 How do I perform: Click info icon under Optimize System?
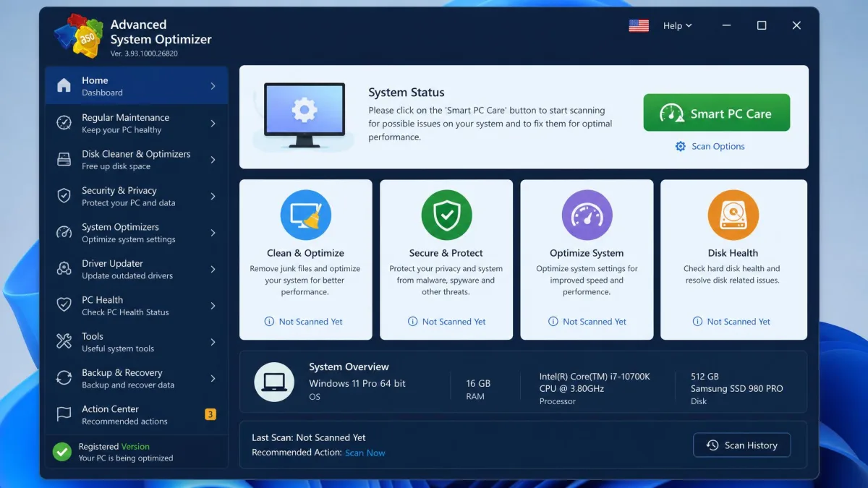point(553,322)
